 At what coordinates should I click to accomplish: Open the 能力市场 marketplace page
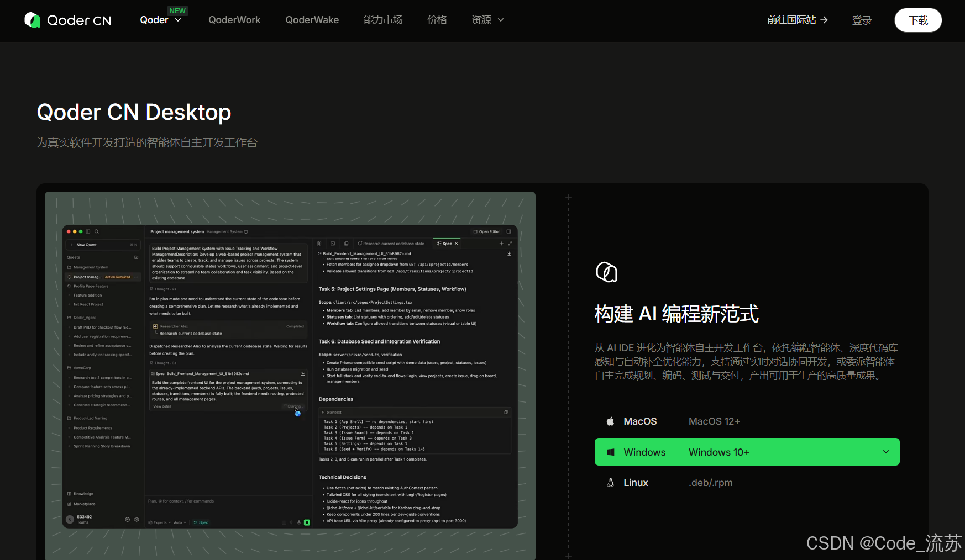(383, 20)
